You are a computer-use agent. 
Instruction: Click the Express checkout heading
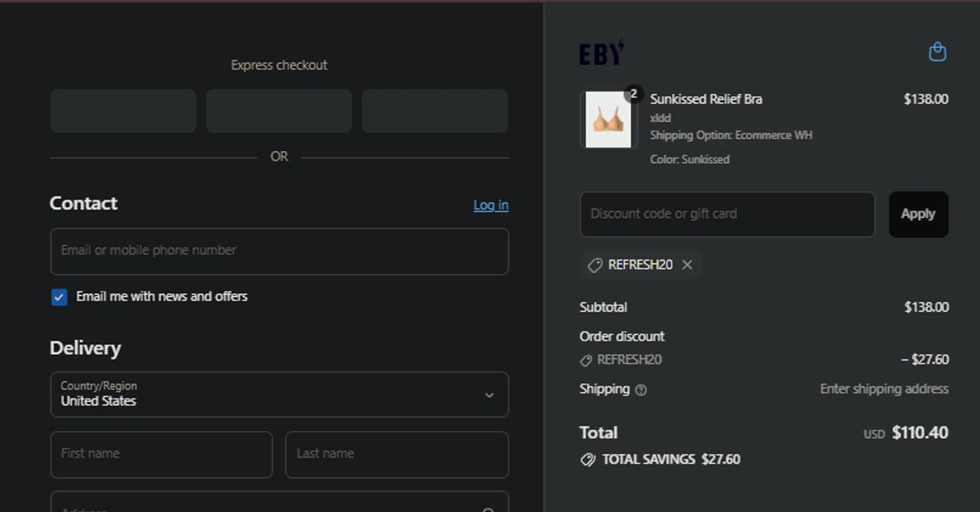[x=279, y=65]
